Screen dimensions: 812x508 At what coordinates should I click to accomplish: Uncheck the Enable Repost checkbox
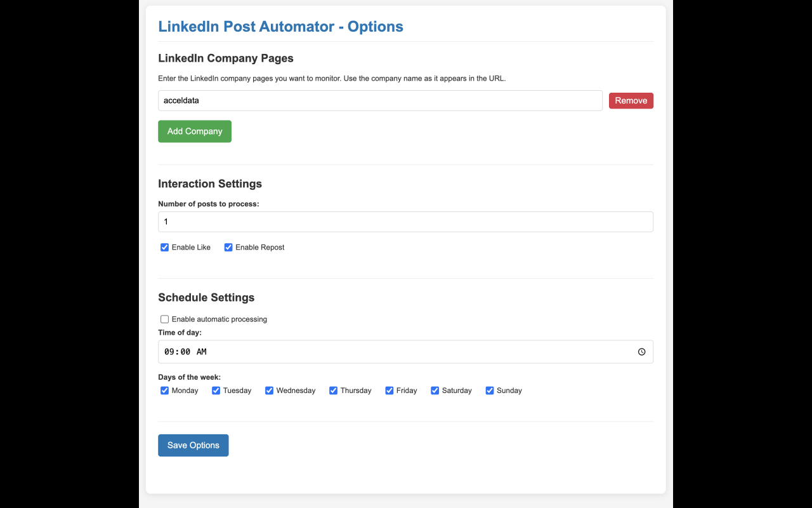tap(228, 248)
